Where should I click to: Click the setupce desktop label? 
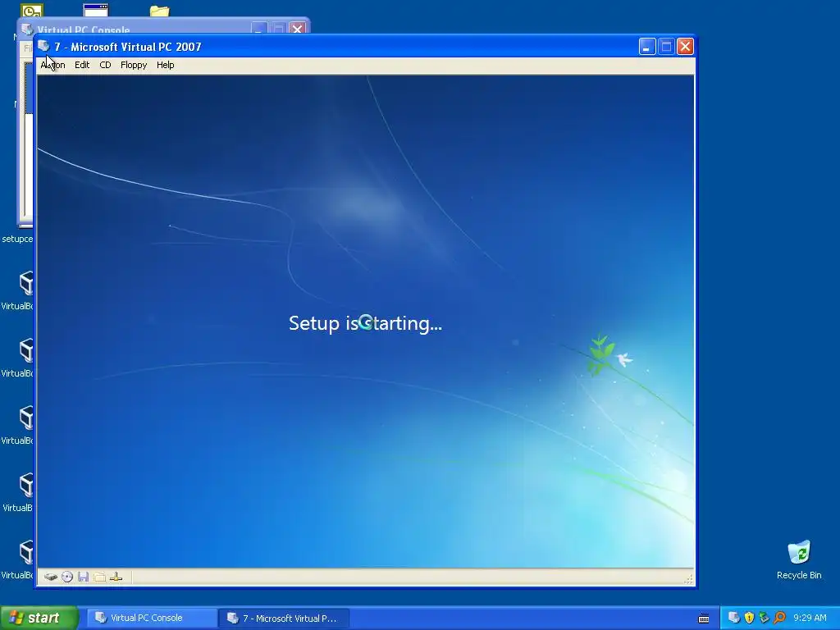17,239
